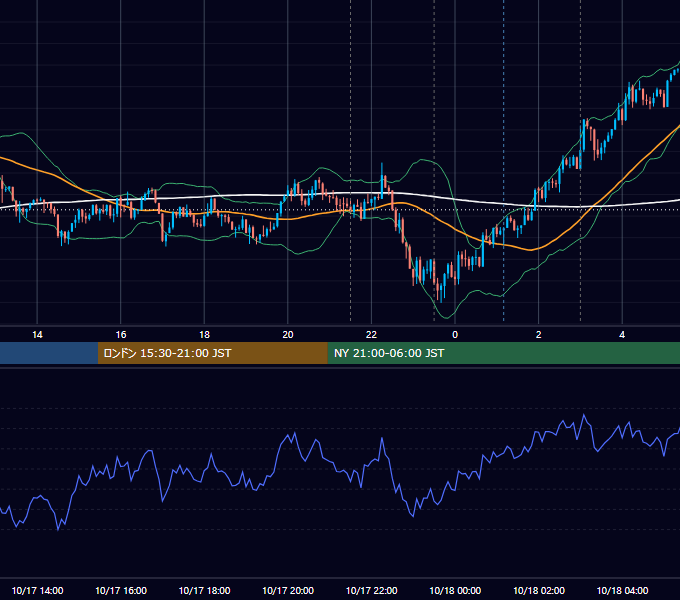Click the 10/17 22:00 date label

[371, 590]
